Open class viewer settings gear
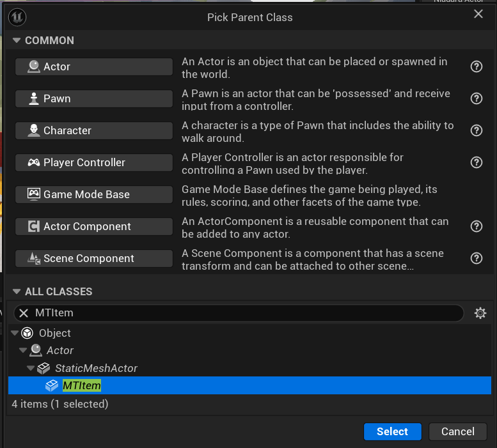497x448 pixels. click(x=480, y=313)
